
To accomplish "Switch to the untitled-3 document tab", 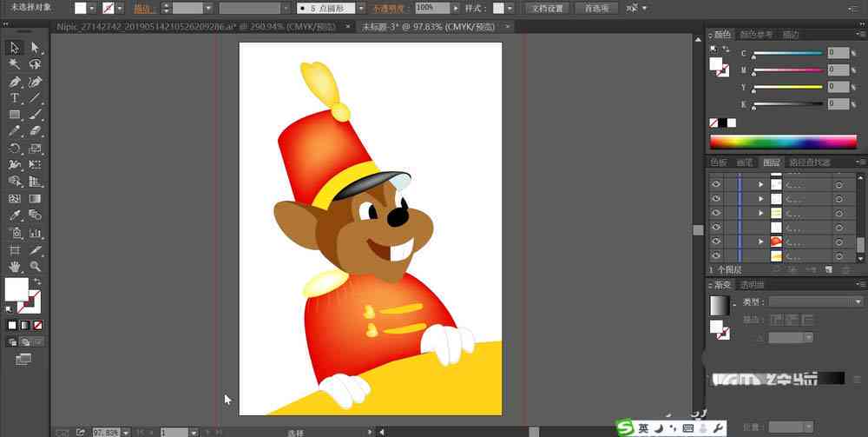I will pos(429,27).
